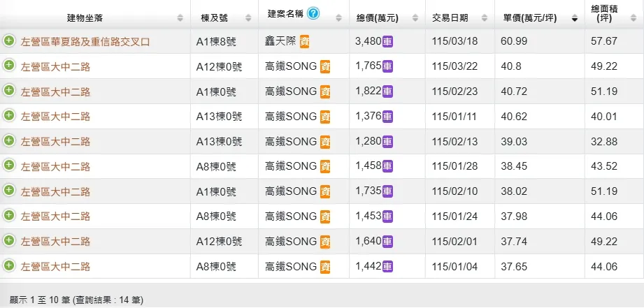The image size is (644, 308).
Task: Click the purple 車 icon next to 1,640
Action: (387, 242)
